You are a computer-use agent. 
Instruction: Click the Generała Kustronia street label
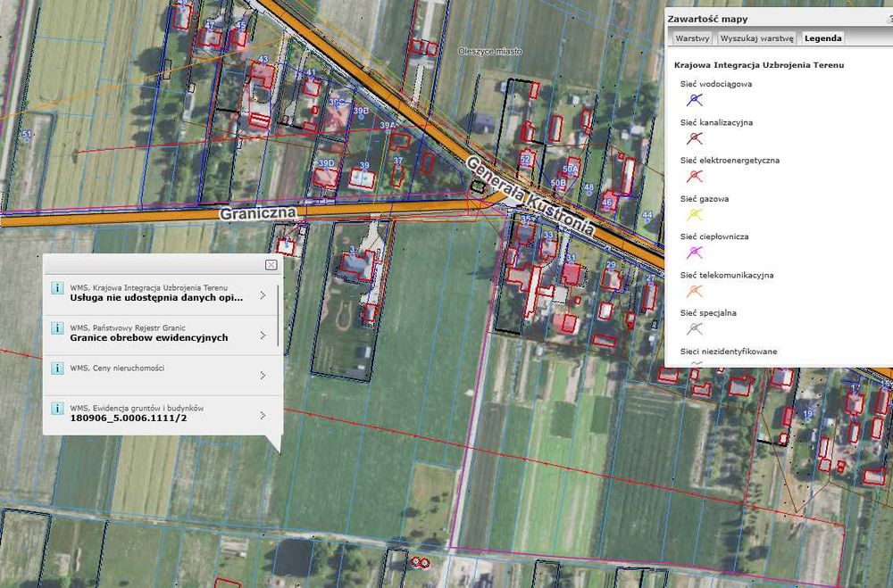tap(530, 196)
